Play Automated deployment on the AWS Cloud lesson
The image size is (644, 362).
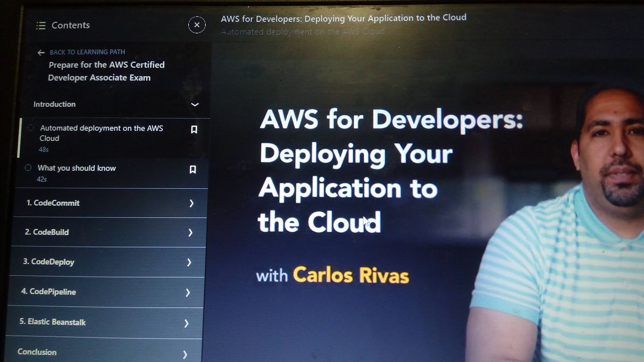[101, 133]
